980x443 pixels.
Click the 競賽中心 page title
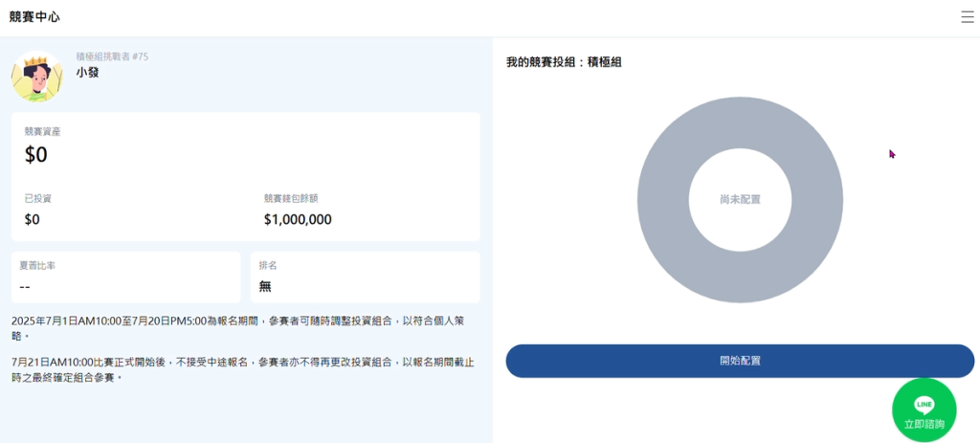pyautogui.click(x=34, y=17)
